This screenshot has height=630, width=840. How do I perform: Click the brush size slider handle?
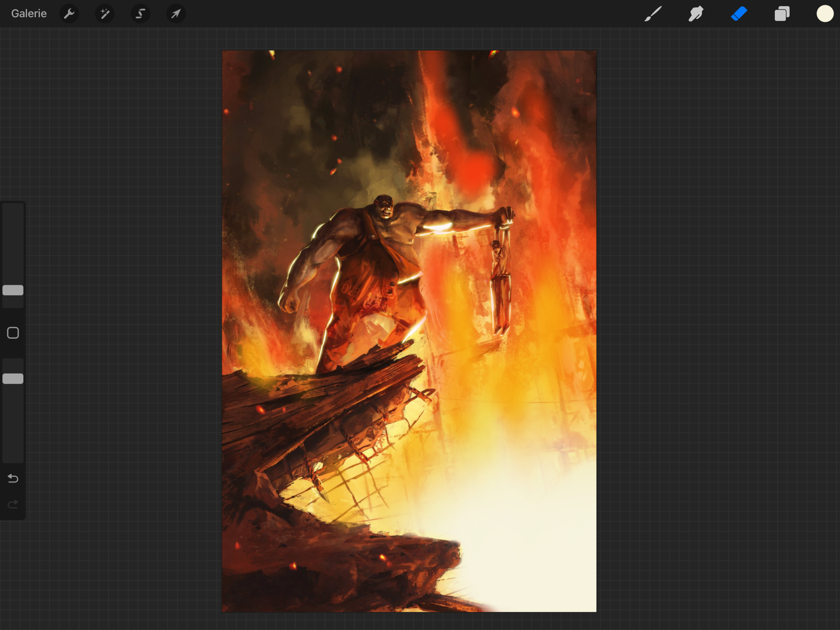click(13, 290)
